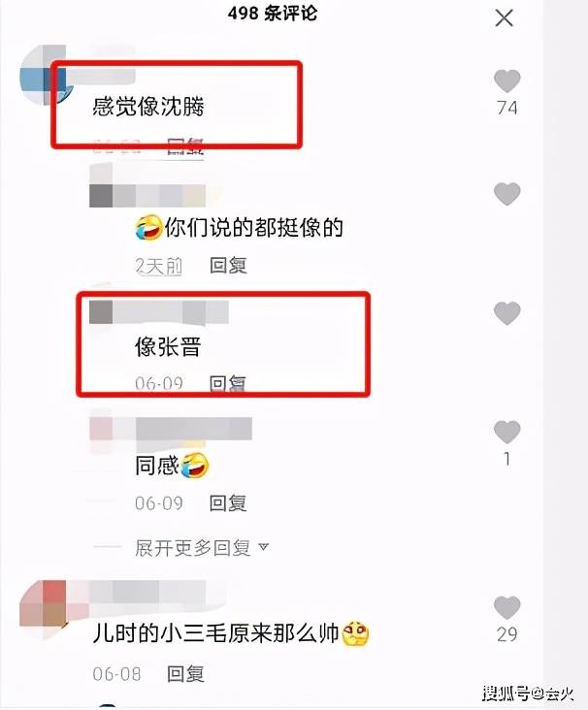Like the comment '感觉像沈腾'
Image resolution: width=588 pixels, height=710 pixels.
[x=506, y=81]
